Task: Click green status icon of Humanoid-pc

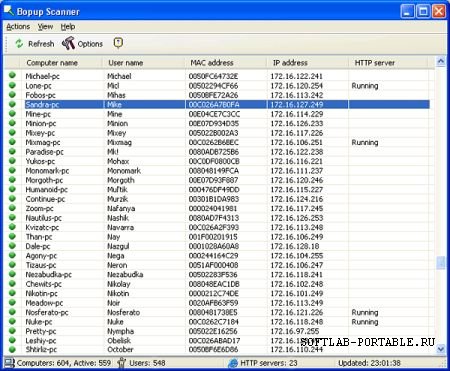Action: [12, 189]
